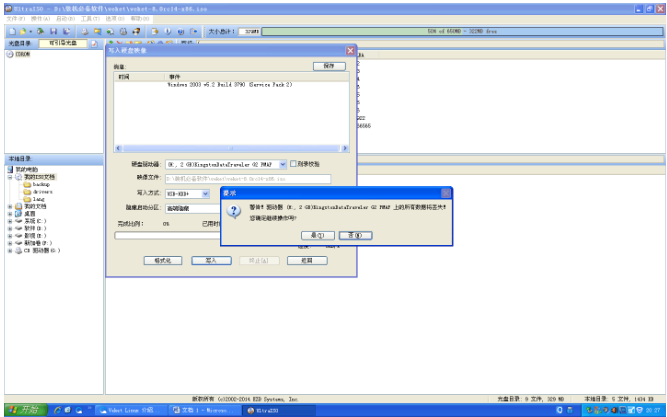This screenshot has width=667, height=417.
Task: Click the checkmark icon beside 可引导光盘 field
Action: 94,44
